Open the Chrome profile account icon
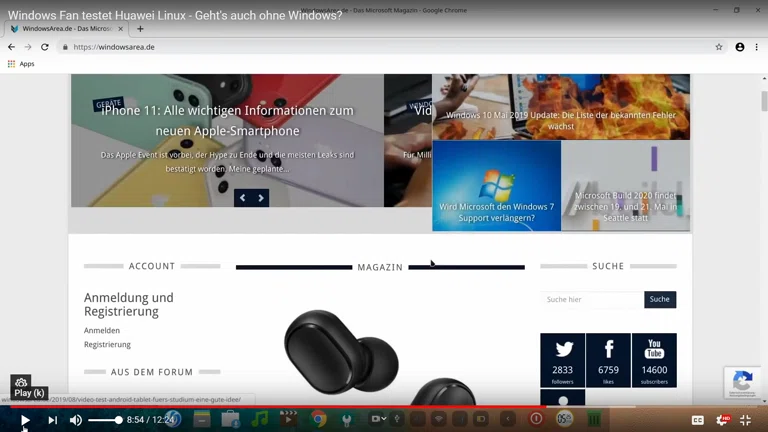 (740, 47)
